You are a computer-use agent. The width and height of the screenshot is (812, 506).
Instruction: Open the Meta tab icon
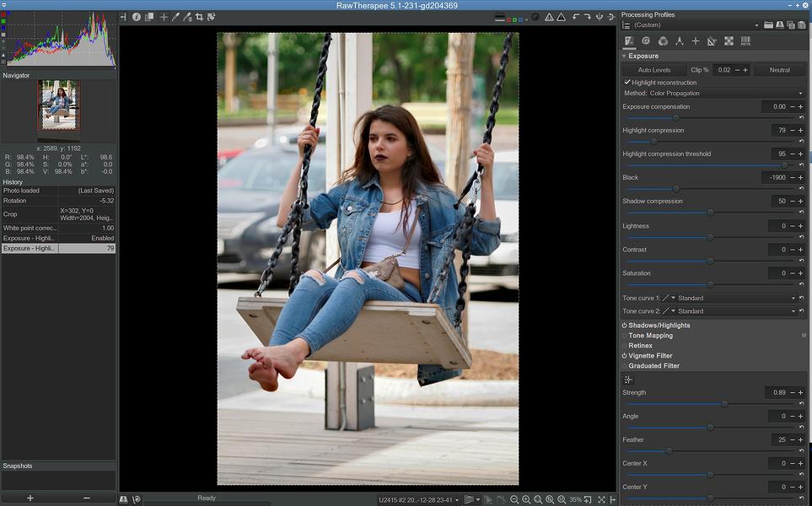coord(745,41)
